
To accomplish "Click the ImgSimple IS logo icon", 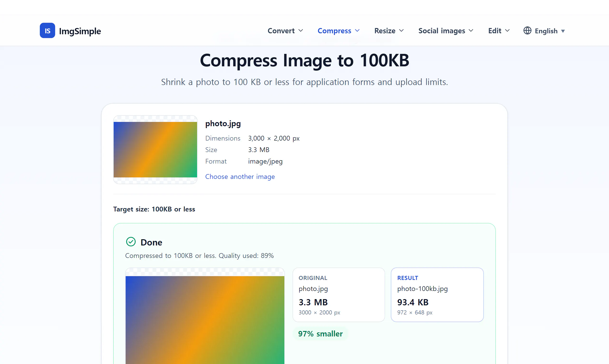I will [47, 31].
